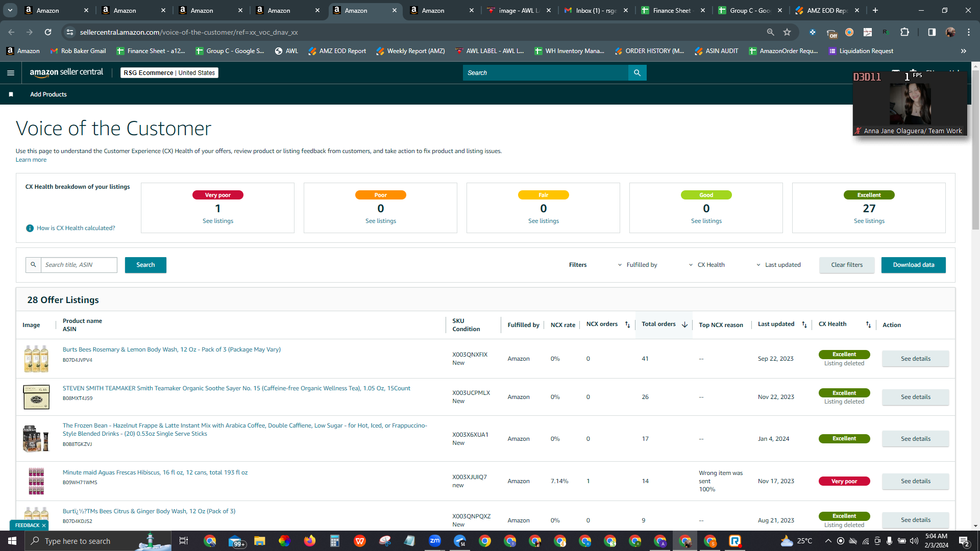Open Chrome zoom magnifier in address bar
The width and height of the screenshot is (980, 551).
pos(770,32)
